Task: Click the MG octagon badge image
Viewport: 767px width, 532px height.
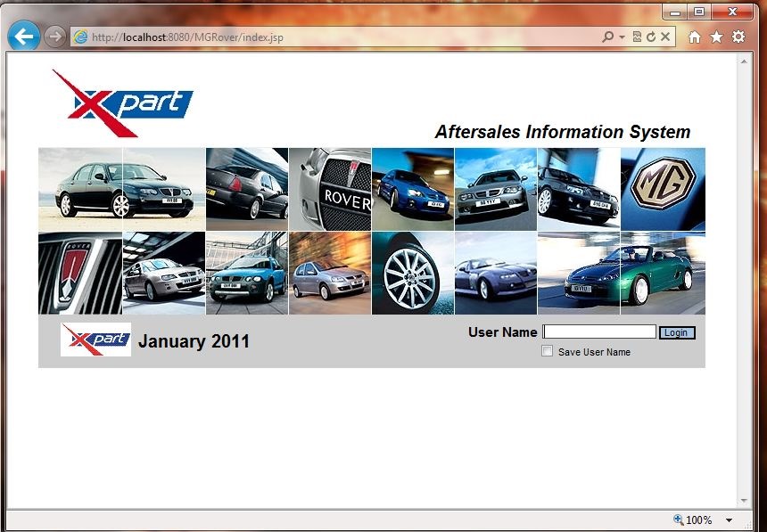Action: [664, 189]
